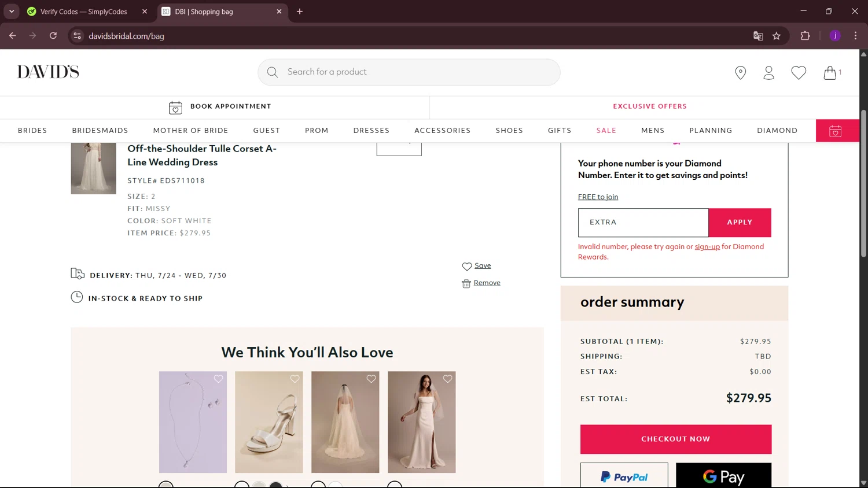The image size is (868, 488).
Task: Open the necklace set product image
Action: [193, 422]
